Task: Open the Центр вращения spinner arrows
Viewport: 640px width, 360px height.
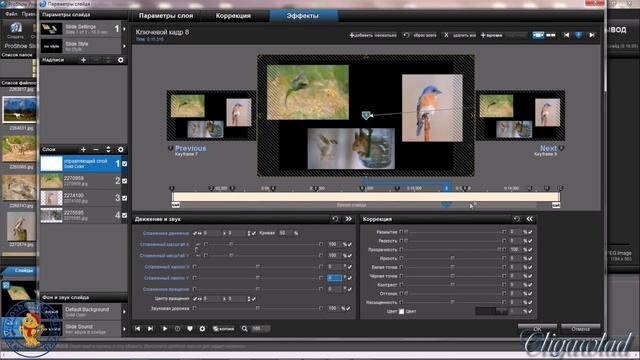Action: point(249,299)
